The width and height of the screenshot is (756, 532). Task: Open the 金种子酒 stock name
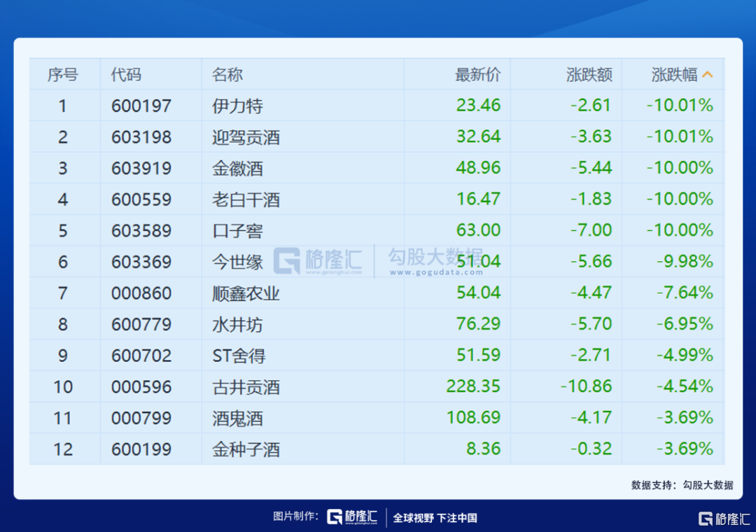tap(246, 449)
